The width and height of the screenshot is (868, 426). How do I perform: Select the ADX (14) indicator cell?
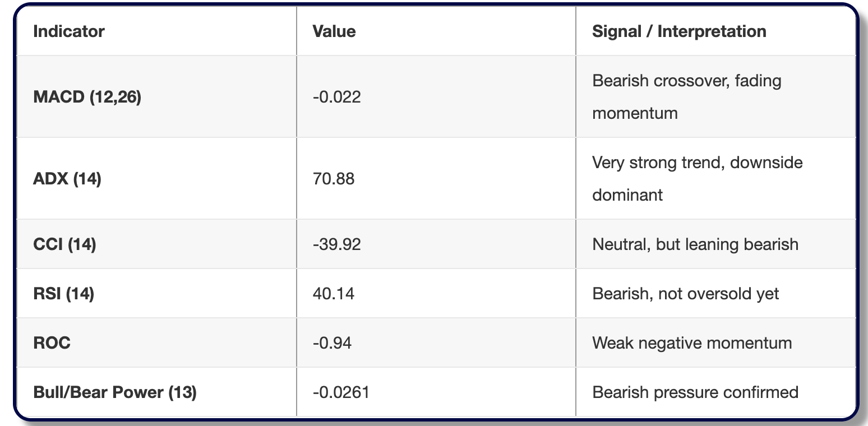67,179
